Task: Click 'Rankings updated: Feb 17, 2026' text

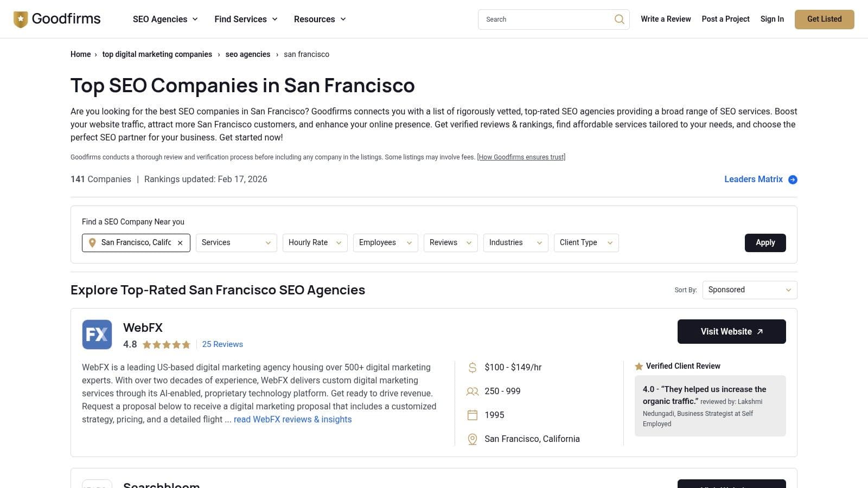Action: coord(206,179)
